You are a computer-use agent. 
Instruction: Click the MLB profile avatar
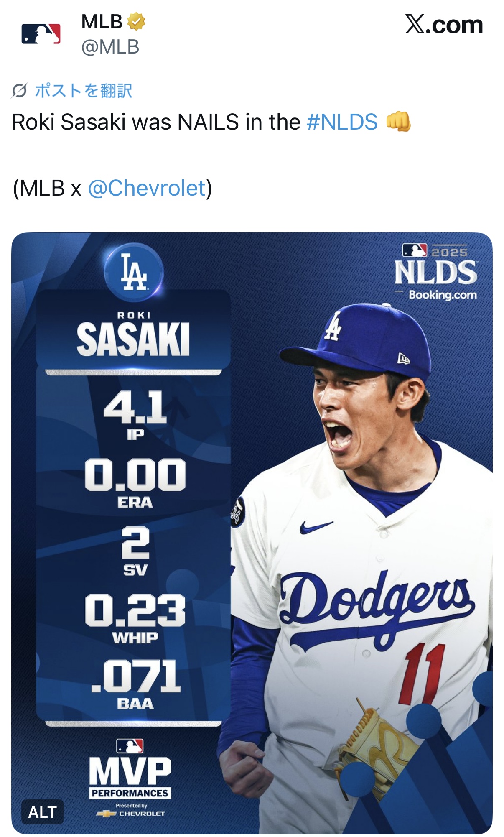[x=41, y=34]
